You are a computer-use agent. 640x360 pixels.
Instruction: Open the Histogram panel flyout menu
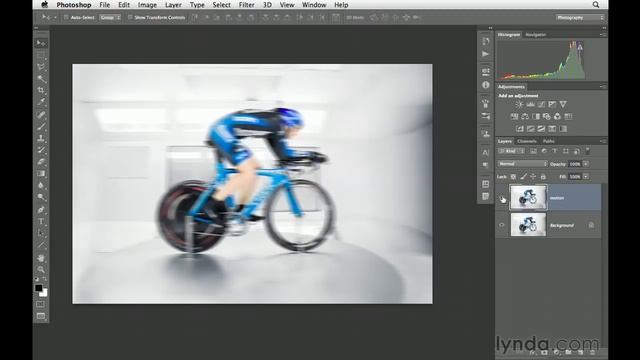tap(603, 35)
